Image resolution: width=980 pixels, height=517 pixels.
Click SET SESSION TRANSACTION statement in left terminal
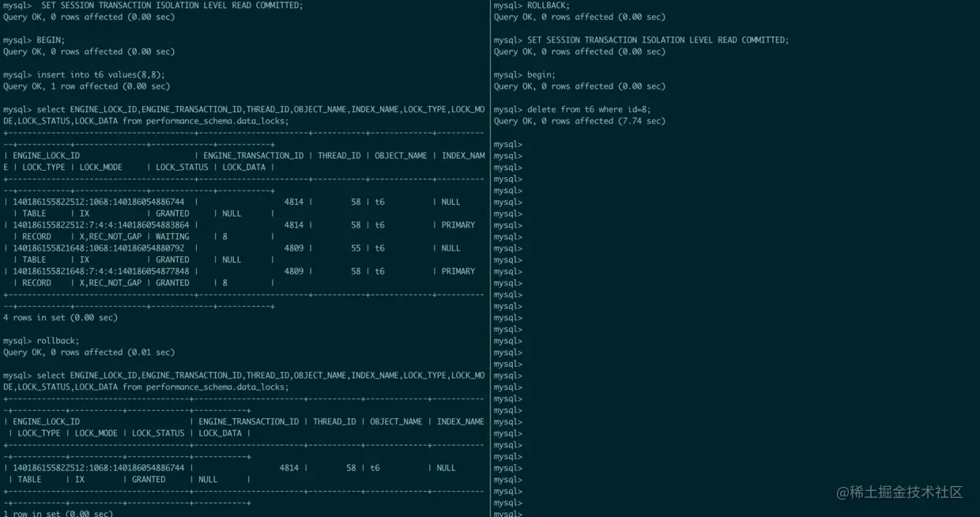171,5
